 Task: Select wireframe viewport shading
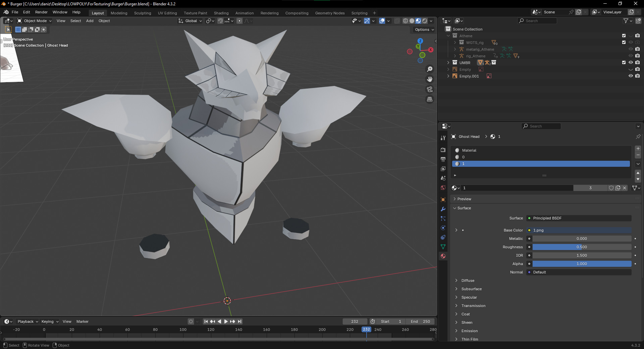(406, 21)
